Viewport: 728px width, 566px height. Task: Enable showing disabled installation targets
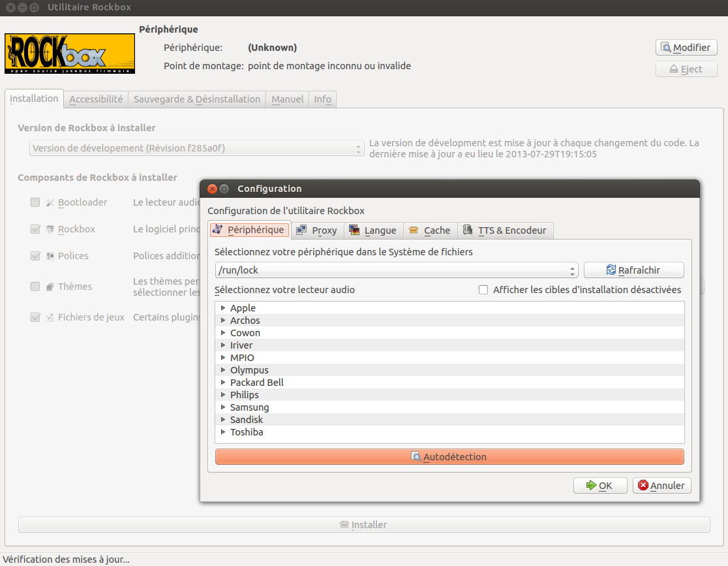click(483, 290)
